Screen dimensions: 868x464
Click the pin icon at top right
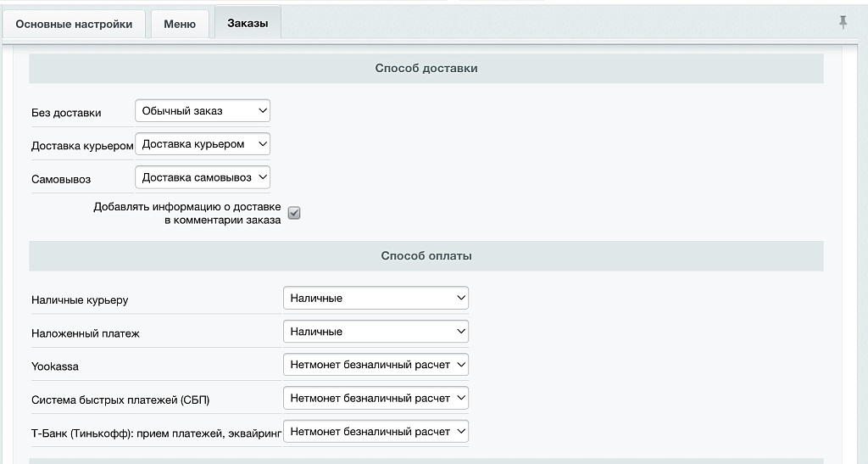(843, 22)
